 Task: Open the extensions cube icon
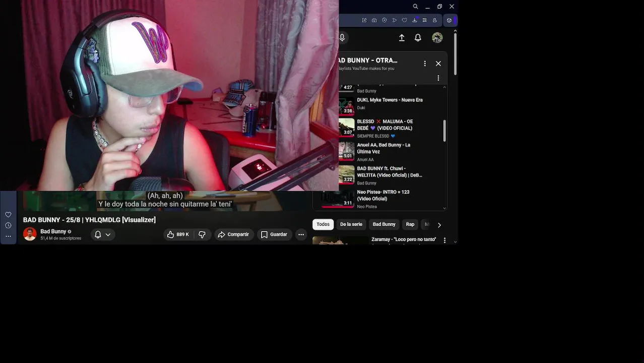coord(449,20)
